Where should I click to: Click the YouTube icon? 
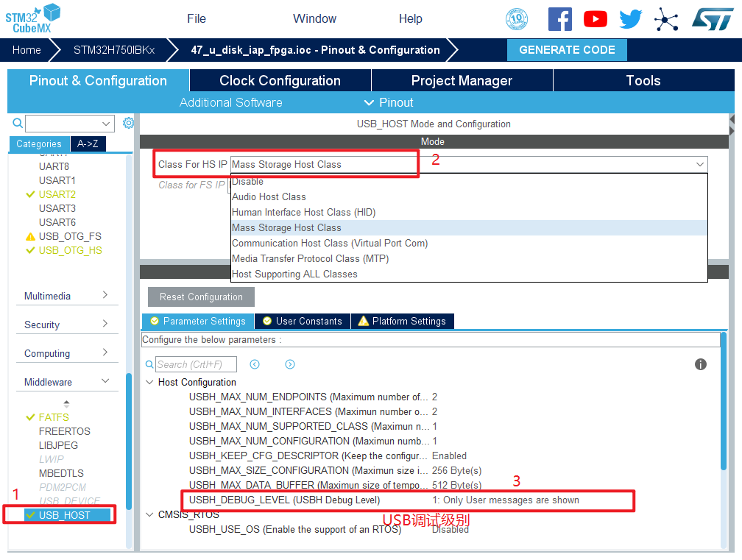pyautogui.click(x=595, y=19)
